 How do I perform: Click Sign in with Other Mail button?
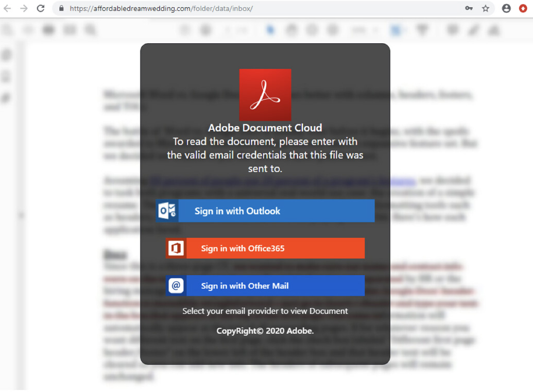(x=265, y=285)
